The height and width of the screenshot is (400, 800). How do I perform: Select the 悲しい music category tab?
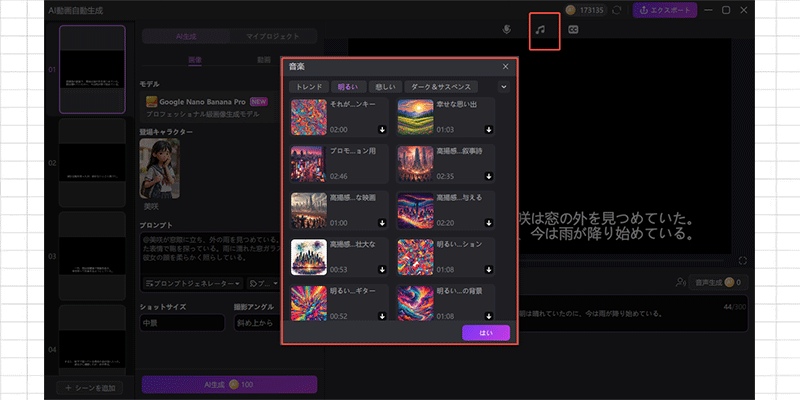point(386,87)
